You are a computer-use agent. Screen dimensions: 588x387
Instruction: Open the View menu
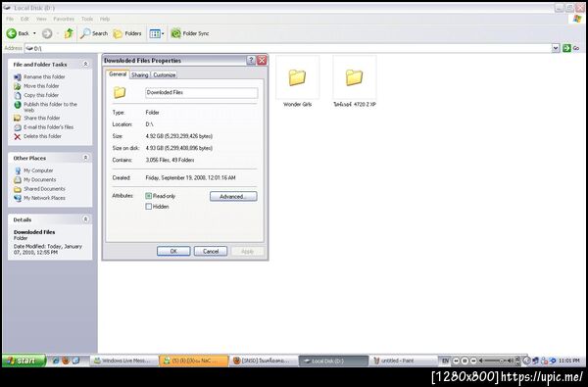[x=41, y=19]
